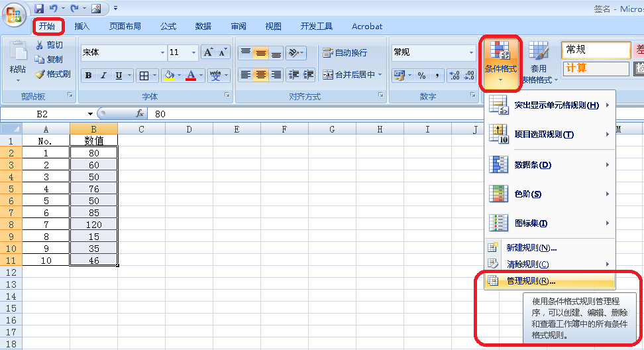Image resolution: width=644 pixels, height=350 pixels.
Task: Open the font size 11 dropdown
Action: (x=193, y=52)
